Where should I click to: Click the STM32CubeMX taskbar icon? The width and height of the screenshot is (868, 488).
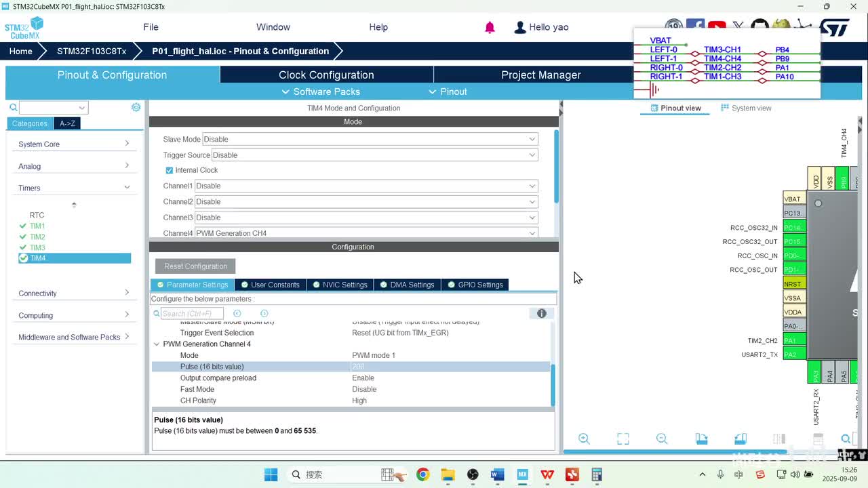[522, 474]
